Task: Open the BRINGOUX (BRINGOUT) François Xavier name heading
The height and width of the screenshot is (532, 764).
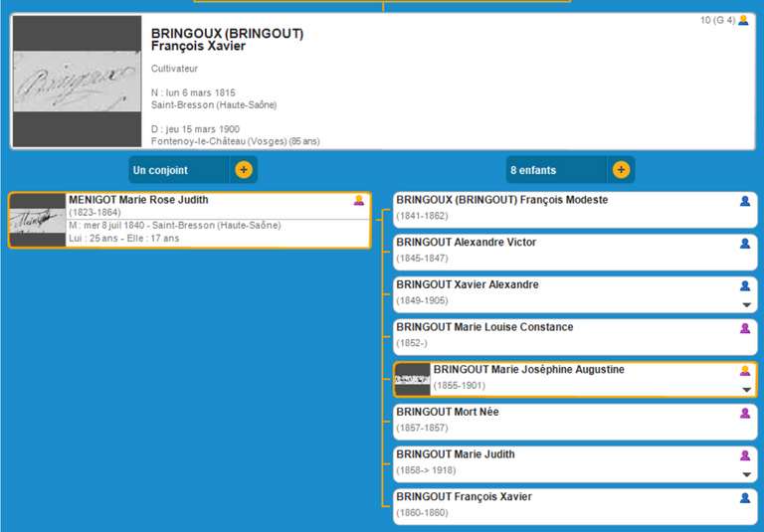Action: (227, 40)
